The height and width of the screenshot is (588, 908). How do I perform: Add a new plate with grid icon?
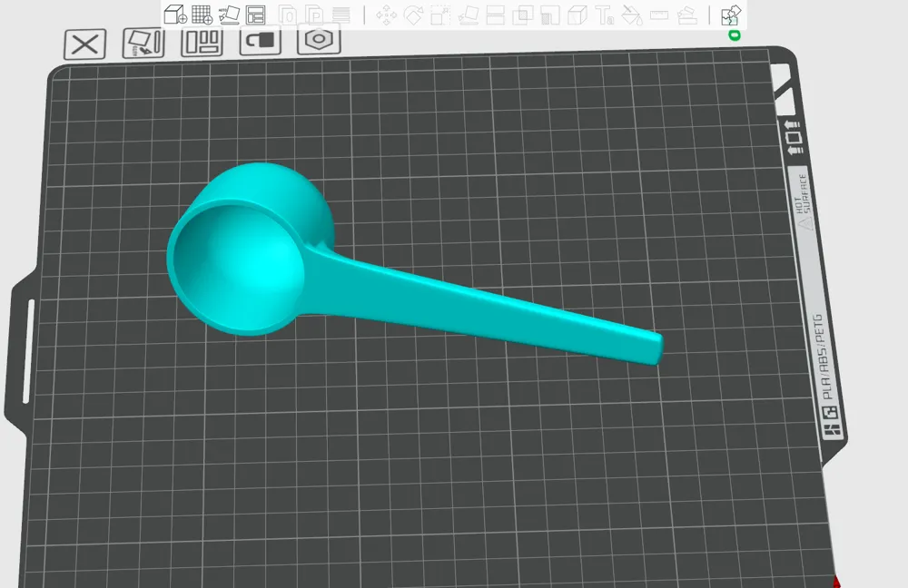coord(202,15)
